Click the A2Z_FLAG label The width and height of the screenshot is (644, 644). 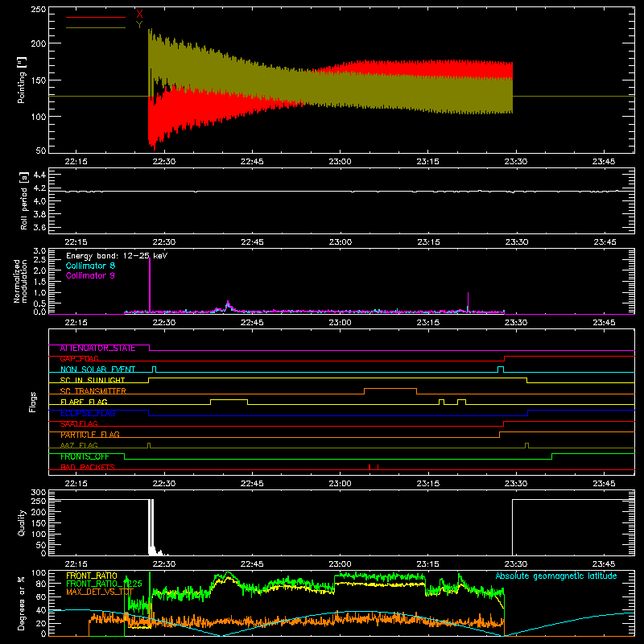(x=79, y=445)
